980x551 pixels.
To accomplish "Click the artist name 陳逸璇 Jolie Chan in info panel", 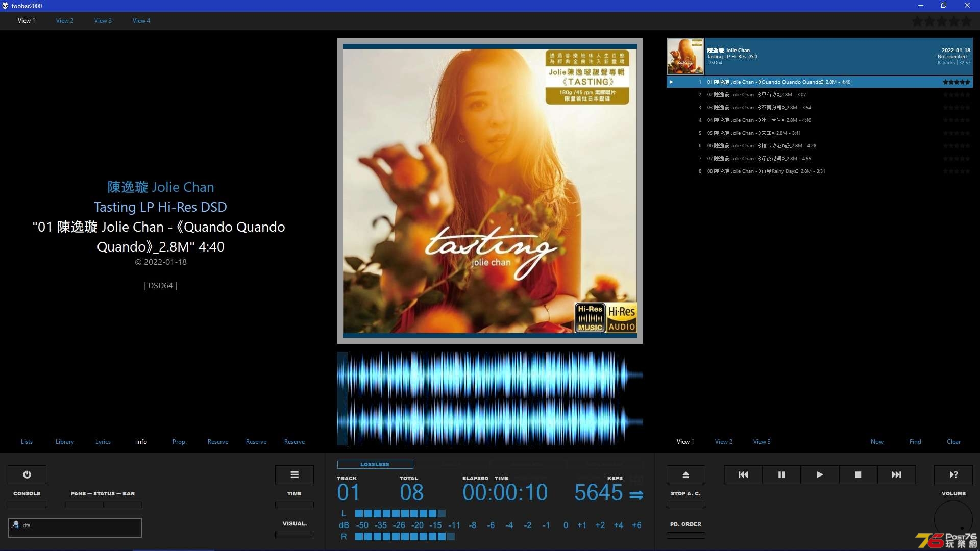I will 161,187.
